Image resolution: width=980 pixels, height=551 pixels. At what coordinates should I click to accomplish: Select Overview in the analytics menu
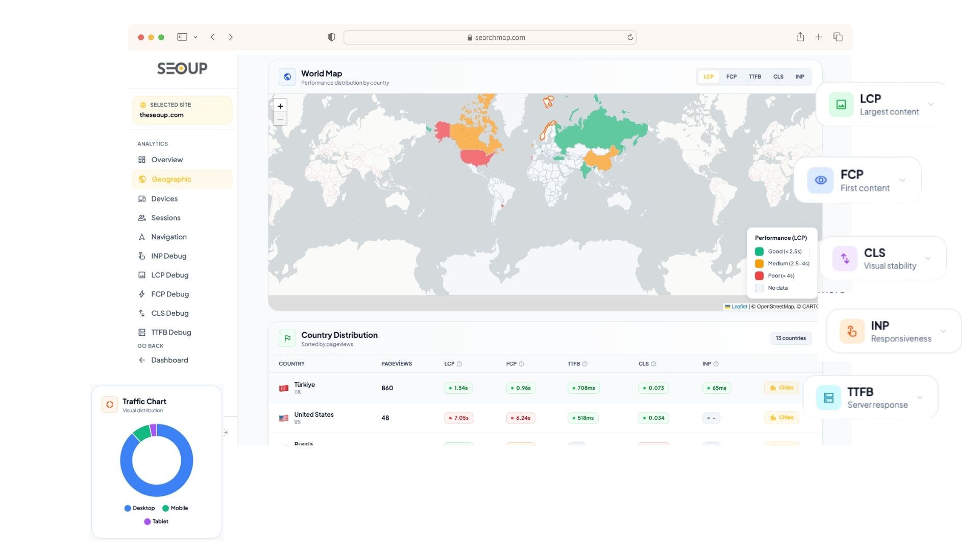tap(166, 160)
